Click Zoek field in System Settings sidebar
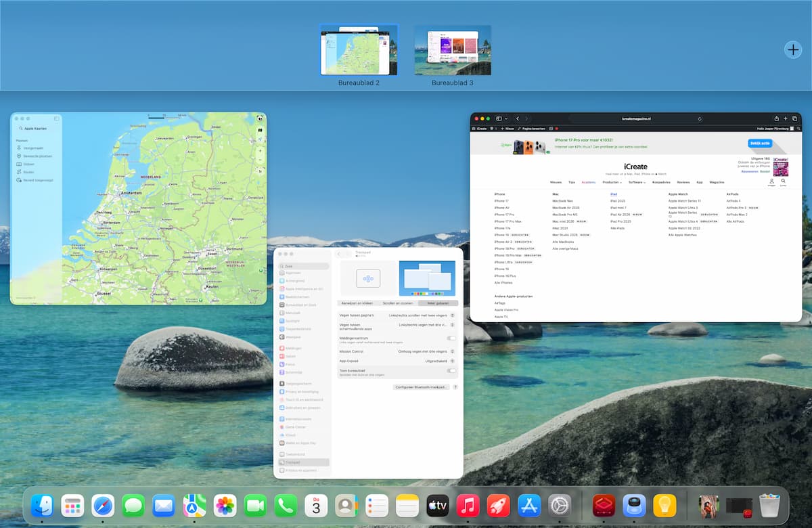 303,266
